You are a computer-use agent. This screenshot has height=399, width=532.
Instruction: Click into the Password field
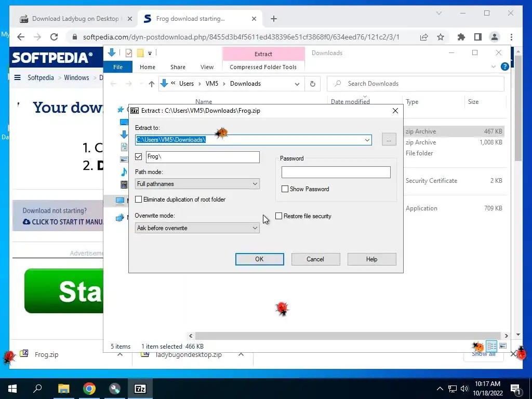click(x=336, y=172)
